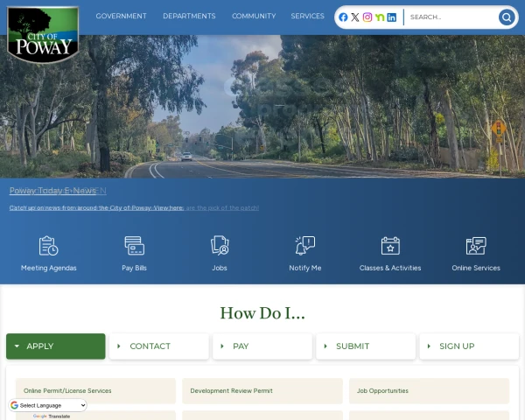The width and height of the screenshot is (525, 420).
Task: Click the Notify Me text label
Action: pos(305,268)
